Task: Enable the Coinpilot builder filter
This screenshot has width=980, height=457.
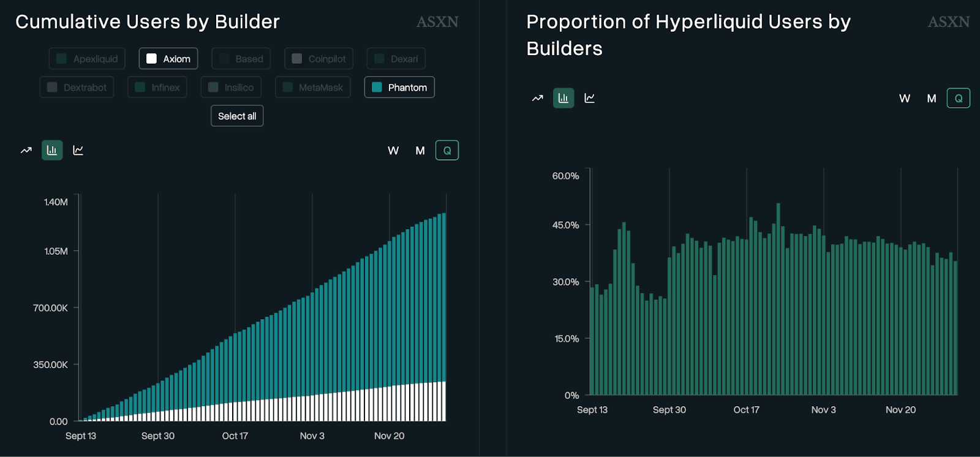Action: coord(318,59)
